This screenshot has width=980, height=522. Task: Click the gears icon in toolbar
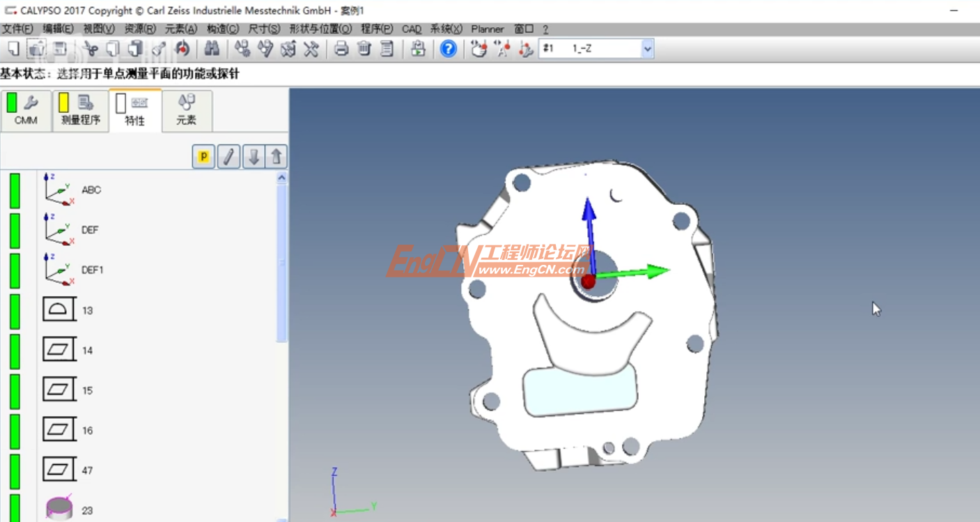point(242,49)
